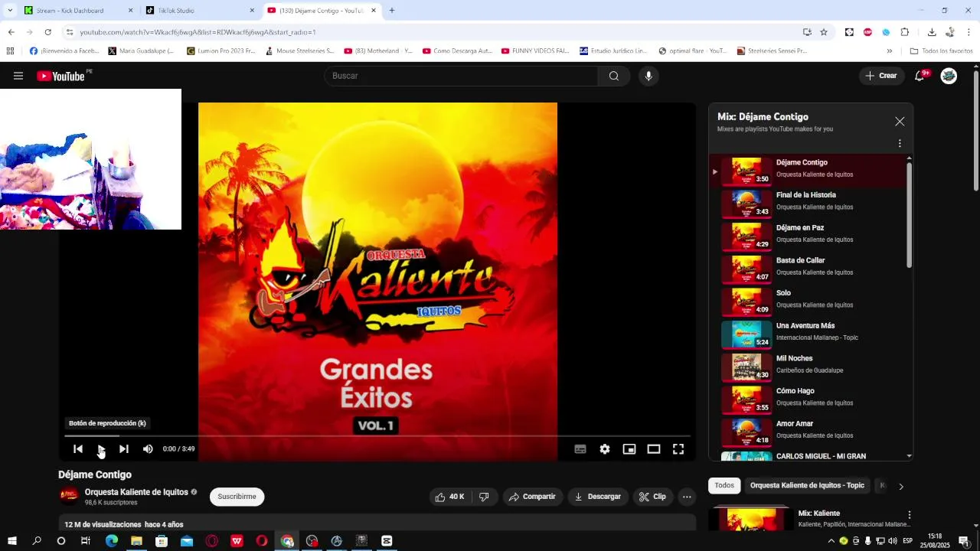This screenshot has width=980, height=551.
Task: Close the Mix: Déjame Contigo panel
Action: click(900, 122)
